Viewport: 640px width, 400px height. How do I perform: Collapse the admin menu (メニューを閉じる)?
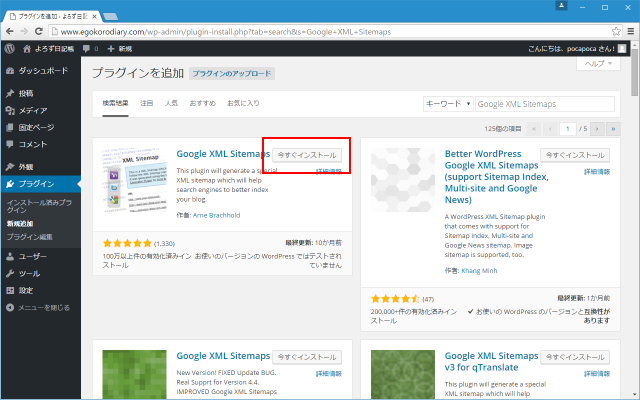[42, 308]
